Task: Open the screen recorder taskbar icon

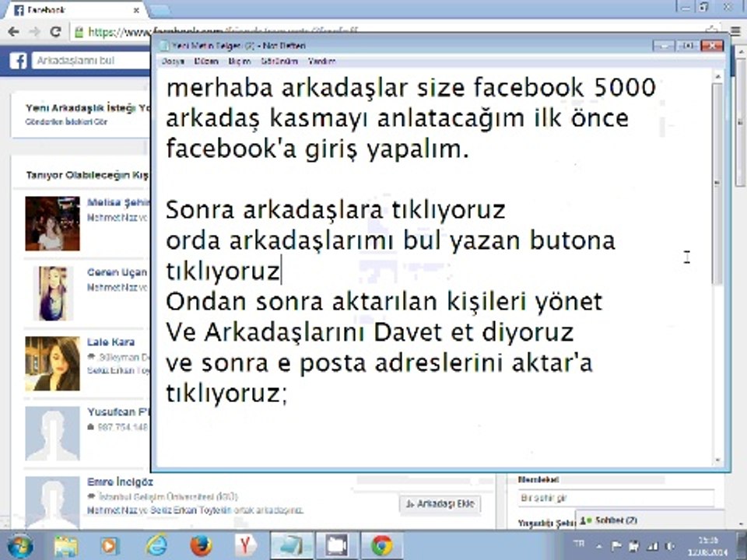Action: point(337,546)
